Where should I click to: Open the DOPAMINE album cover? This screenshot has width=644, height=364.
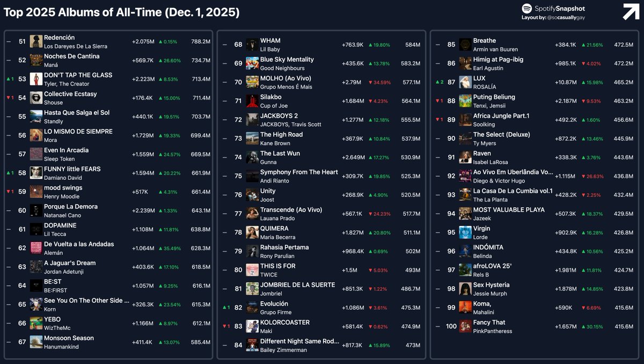point(36,230)
